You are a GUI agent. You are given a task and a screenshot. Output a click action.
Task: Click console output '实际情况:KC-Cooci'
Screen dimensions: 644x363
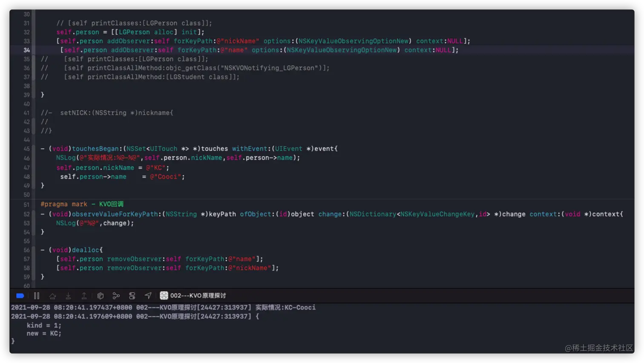(285, 308)
